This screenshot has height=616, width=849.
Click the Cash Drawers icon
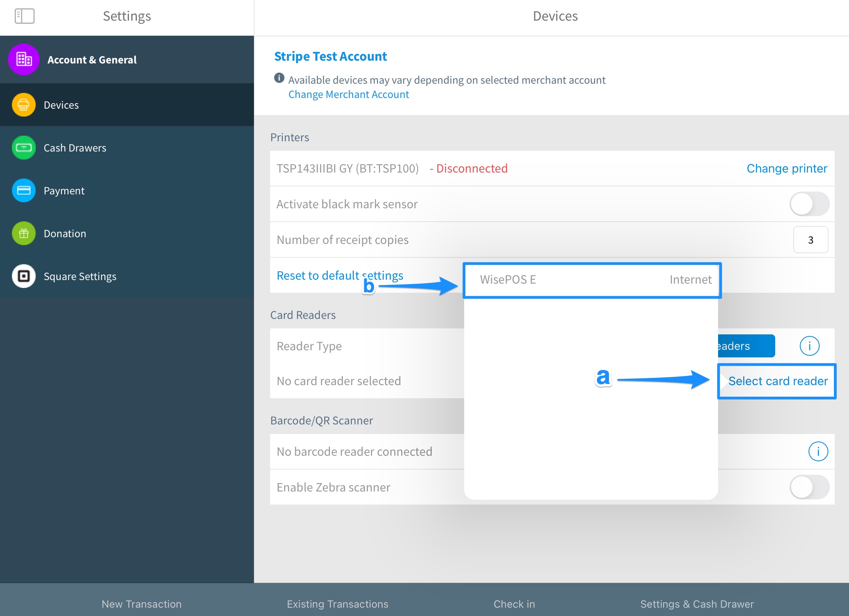pyautogui.click(x=23, y=148)
